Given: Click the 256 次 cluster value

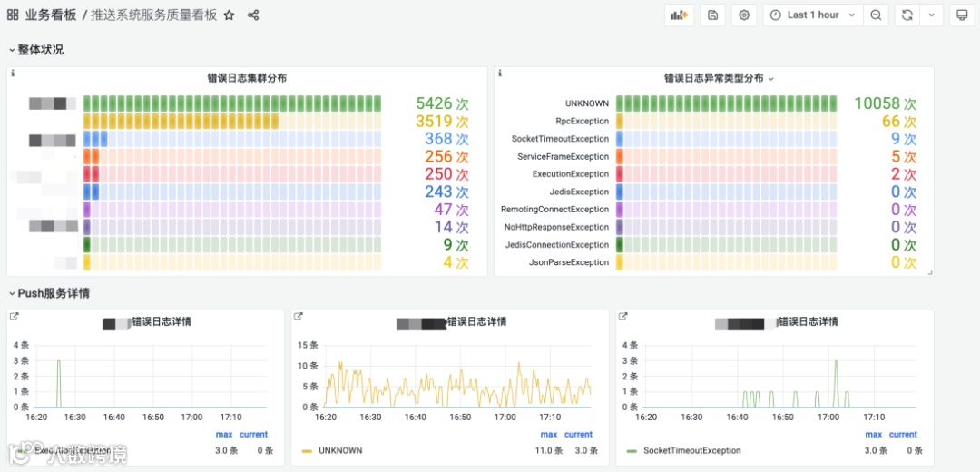Looking at the screenshot, I should coord(446,156).
